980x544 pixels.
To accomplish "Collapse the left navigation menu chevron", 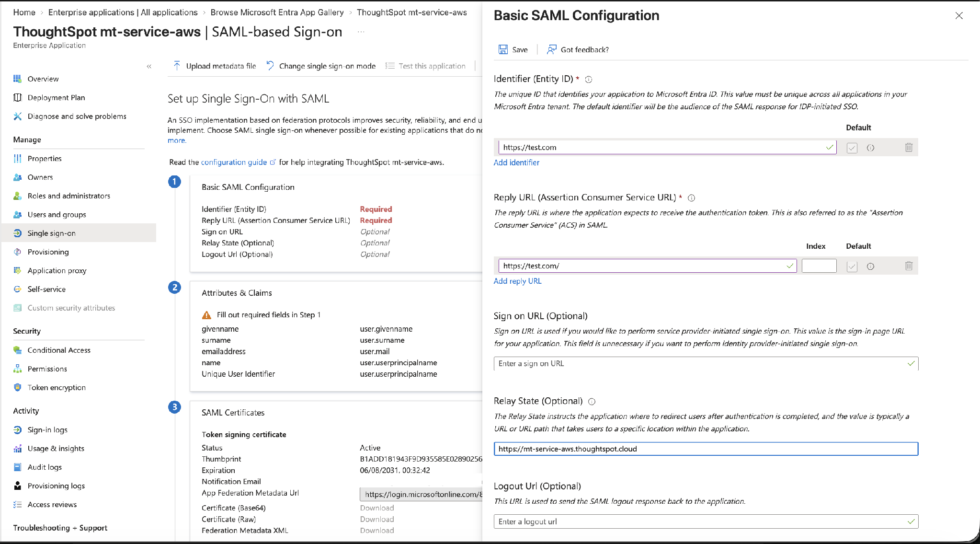I will (149, 67).
